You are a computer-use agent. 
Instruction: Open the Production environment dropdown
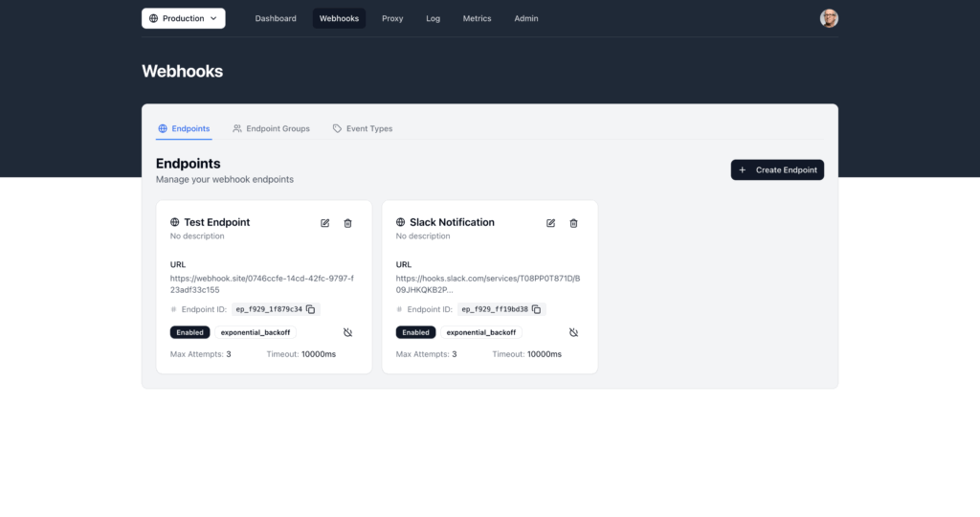pyautogui.click(x=184, y=18)
